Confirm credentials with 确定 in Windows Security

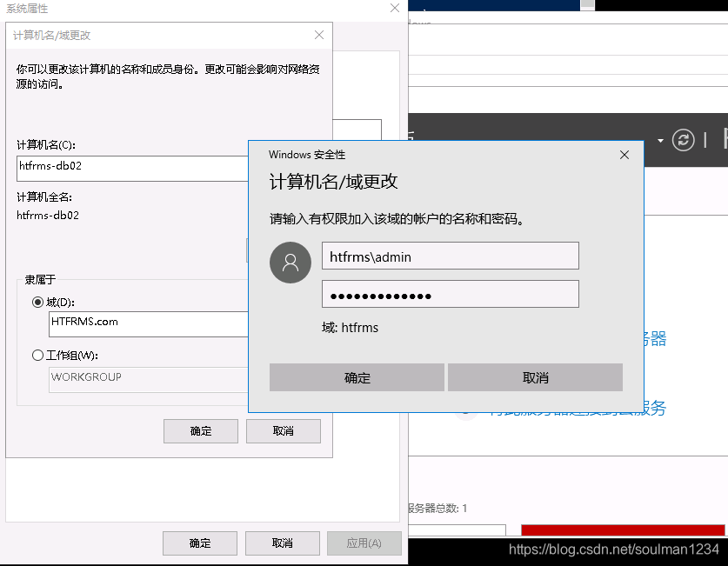coord(357,377)
